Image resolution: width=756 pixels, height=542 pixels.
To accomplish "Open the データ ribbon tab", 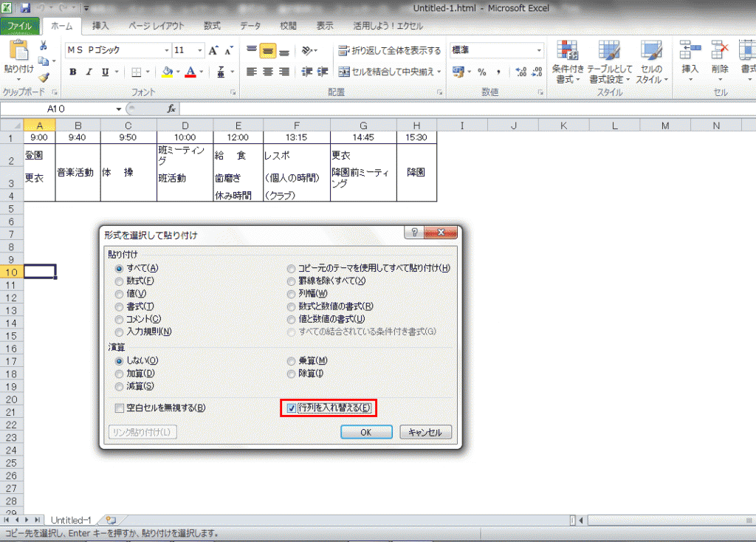I will tap(250, 26).
